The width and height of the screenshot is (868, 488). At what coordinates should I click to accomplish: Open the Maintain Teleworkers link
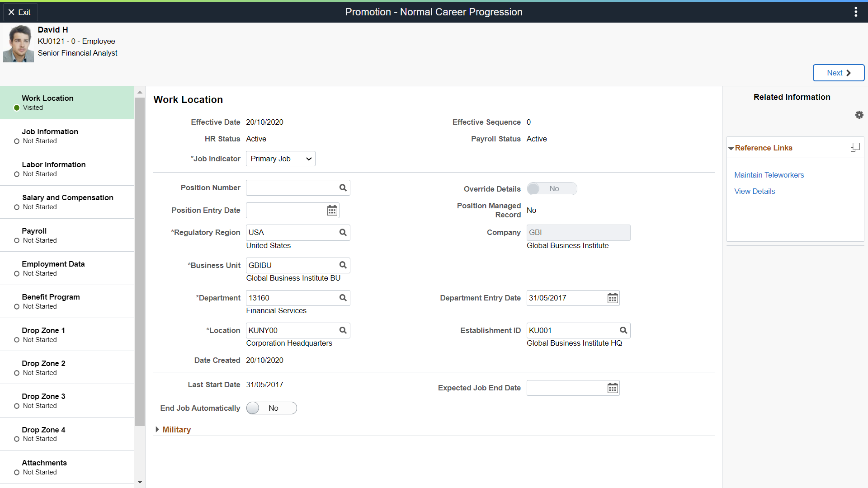point(769,175)
